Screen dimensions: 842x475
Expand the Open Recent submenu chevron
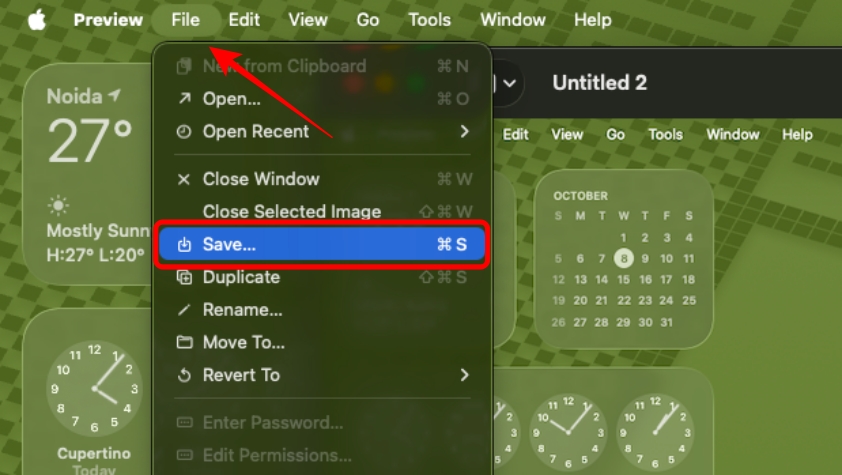[464, 131]
